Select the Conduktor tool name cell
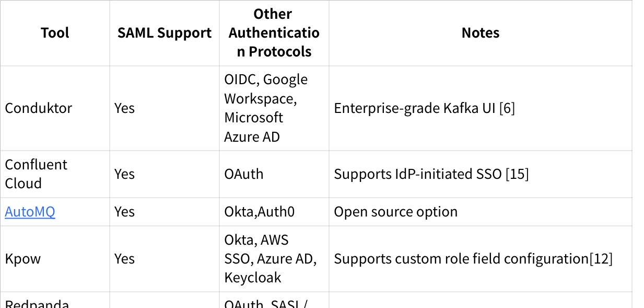This screenshot has height=308, width=644. click(39, 108)
